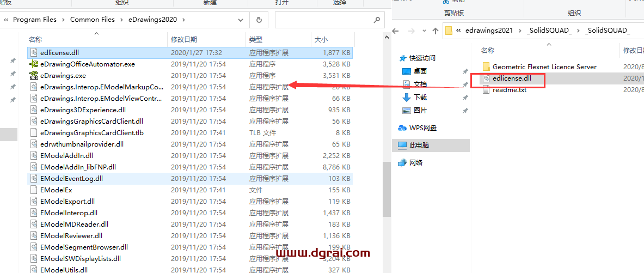Click edrwthumbnailprovider.dll file icon

(x=34, y=144)
